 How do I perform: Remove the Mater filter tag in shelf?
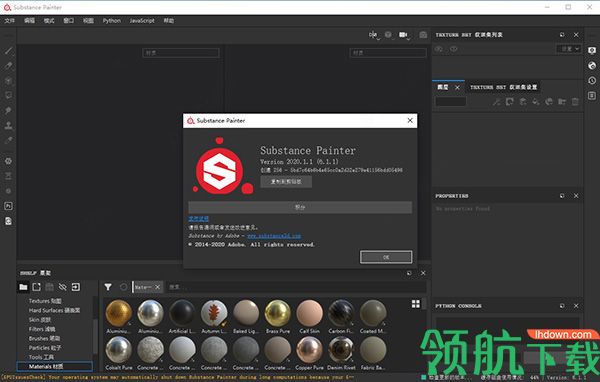[x=158, y=287]
